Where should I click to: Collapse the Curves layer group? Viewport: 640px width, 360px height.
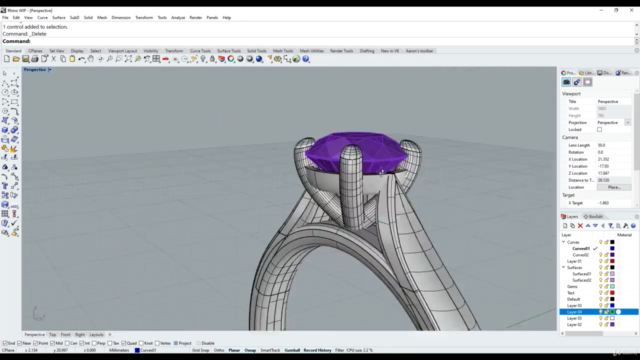564,242
